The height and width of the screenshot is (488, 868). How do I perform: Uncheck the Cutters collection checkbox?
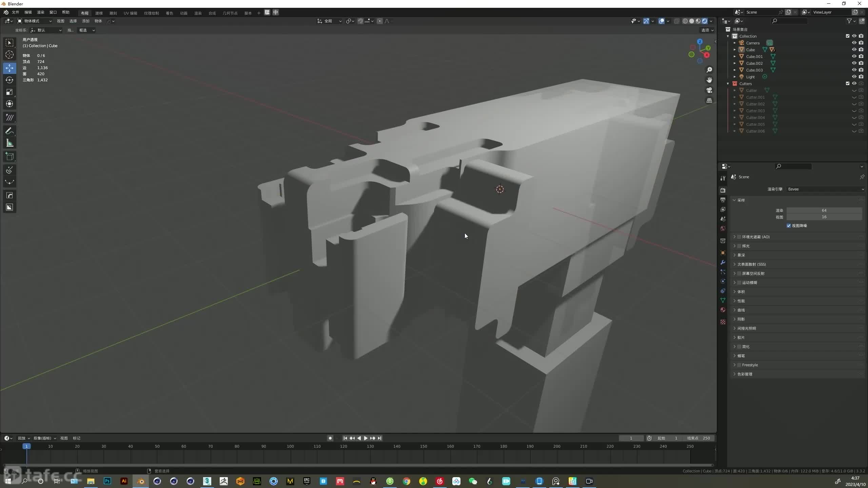(847, 83)
